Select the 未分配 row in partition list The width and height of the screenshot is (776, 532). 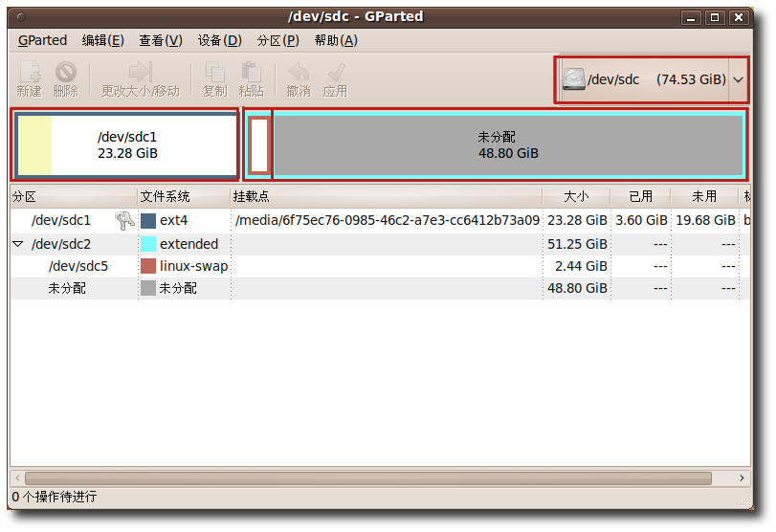tap(380, 288)
